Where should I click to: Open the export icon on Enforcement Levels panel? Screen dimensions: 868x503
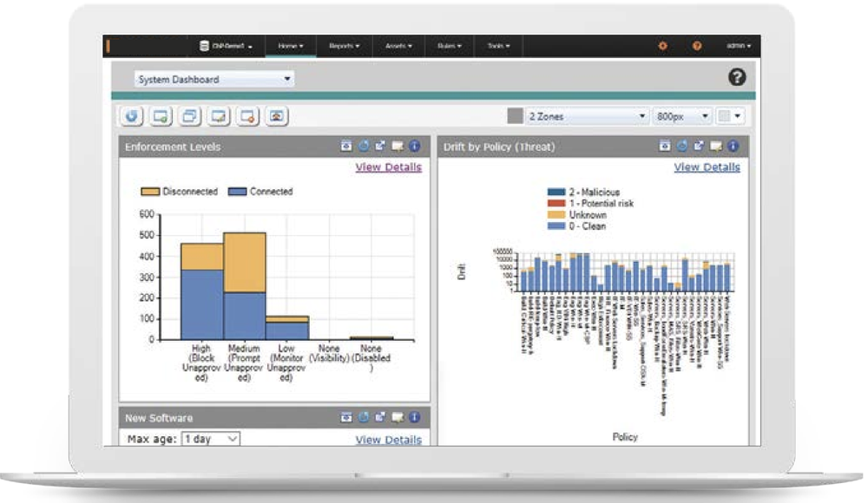click(x=345, y=147)
